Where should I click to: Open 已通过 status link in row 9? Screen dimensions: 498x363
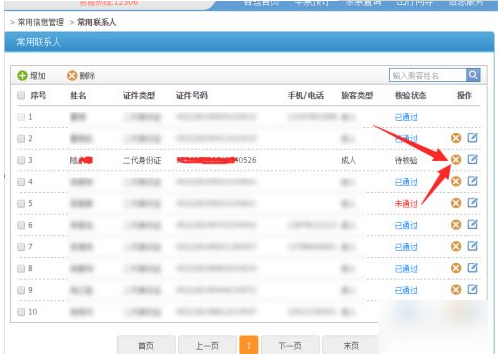click(406, 291)
